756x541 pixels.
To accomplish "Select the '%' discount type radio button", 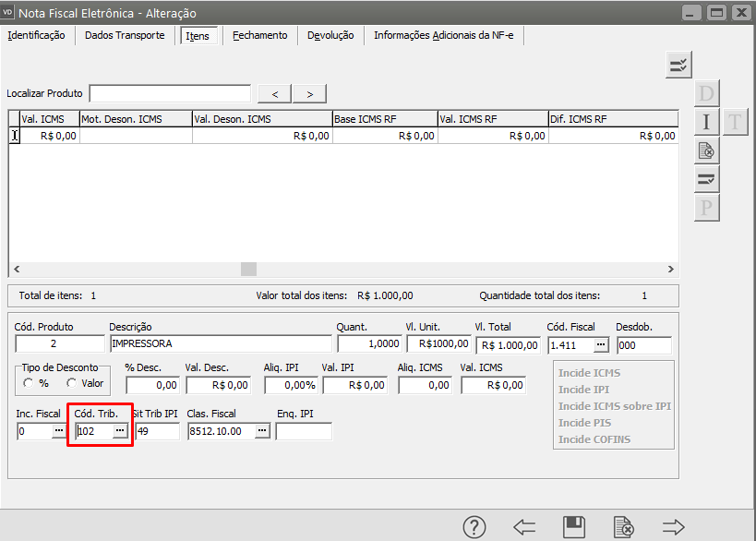I will pos(29,383).
